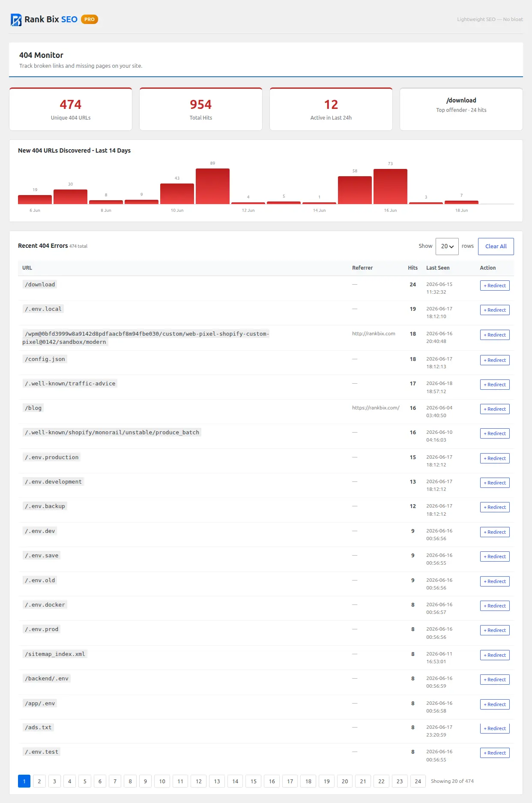The height and width of the screenshot is (803, 532).
Task: Add redirect for /ads.txt
Action: click(495, 728)
